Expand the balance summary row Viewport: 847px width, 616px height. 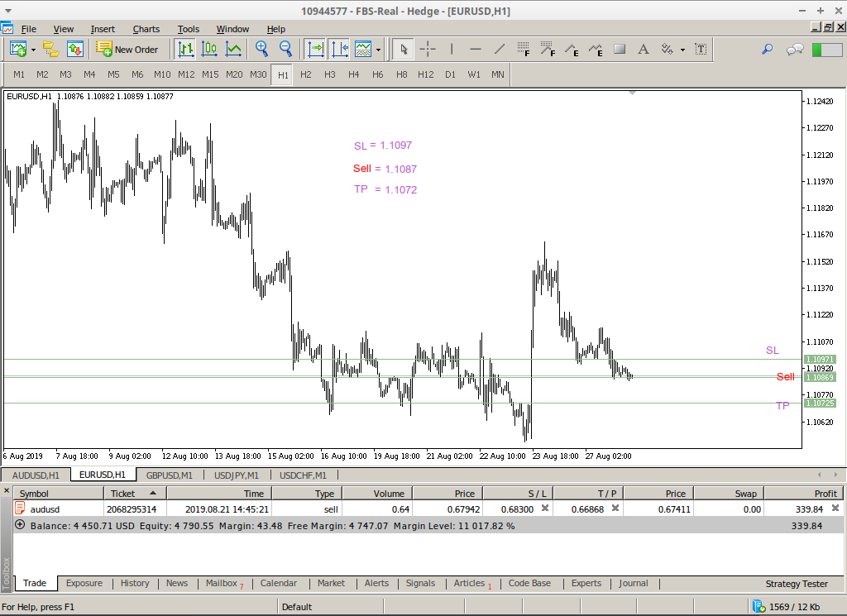[20, 525]
